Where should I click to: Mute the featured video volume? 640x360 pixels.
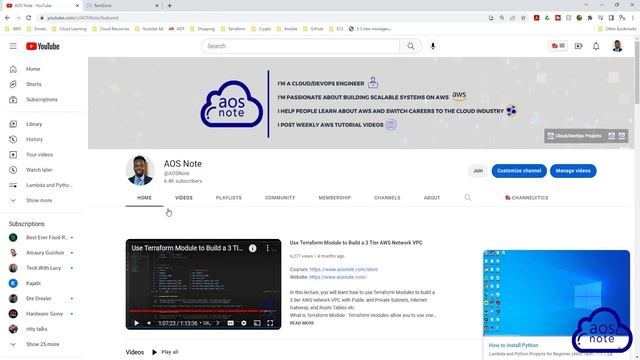click(149, 323)
